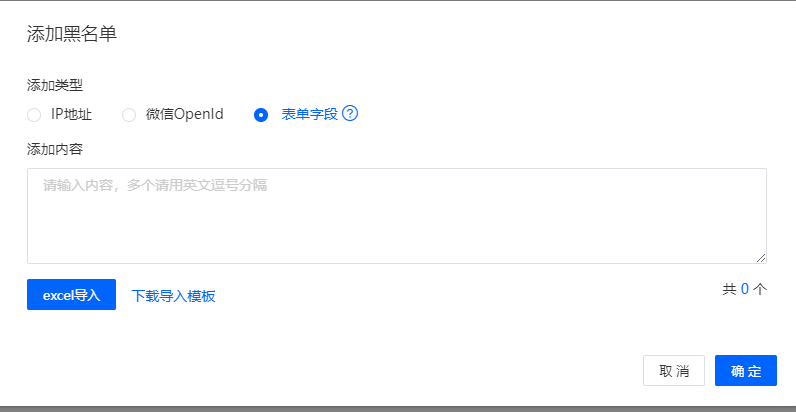Choose the 微信OpenId radio button circle

[129, 115]
